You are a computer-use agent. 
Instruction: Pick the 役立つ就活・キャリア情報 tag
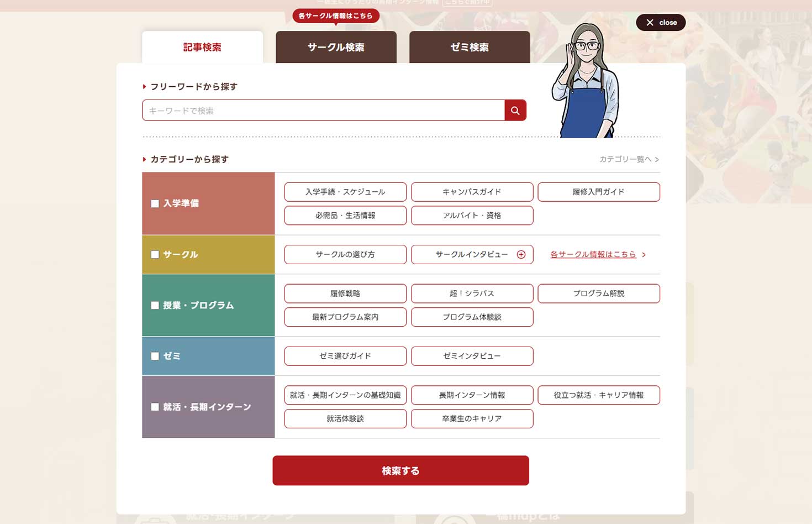[x=599, y=395]
